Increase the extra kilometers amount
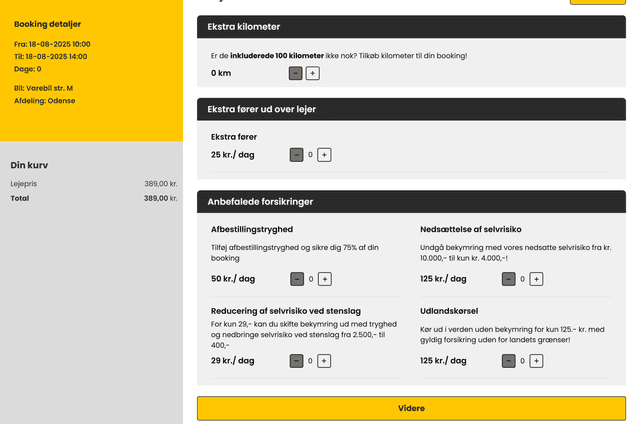The height and width of the screenshot is (424, 640). [x=313, y=73]
